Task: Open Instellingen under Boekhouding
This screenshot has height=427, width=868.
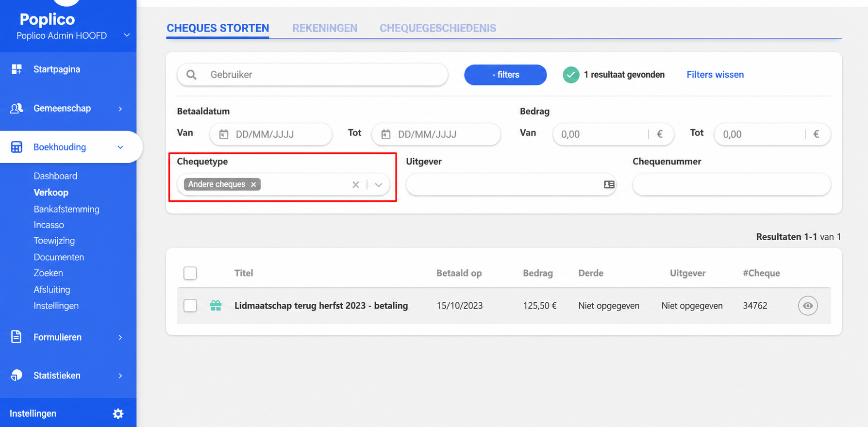Action: pos(56,306)
